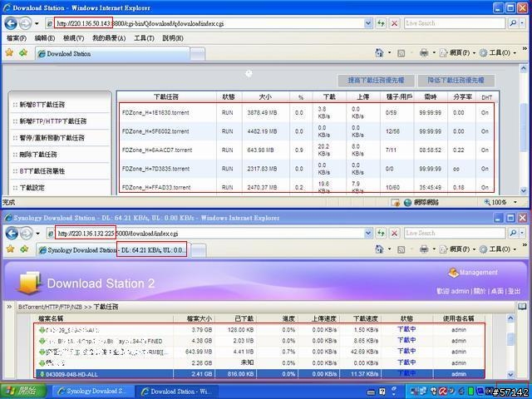This screenshot has height=399, width=532.
Task: Click download arrow icon of 043009-048-HD-ALL row
Action: tap(42, 374)
